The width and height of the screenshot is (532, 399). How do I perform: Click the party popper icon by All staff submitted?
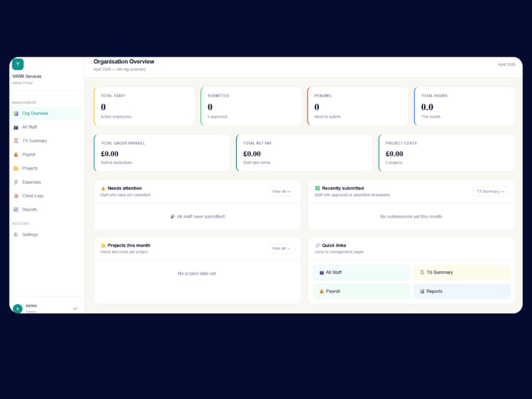pyautogui.click(x=173, y=217)
